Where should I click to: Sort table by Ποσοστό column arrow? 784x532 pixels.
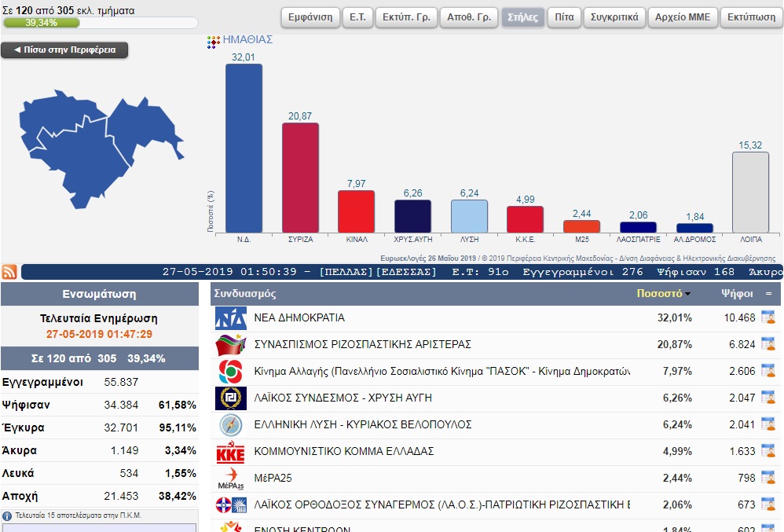coord(688,294)
